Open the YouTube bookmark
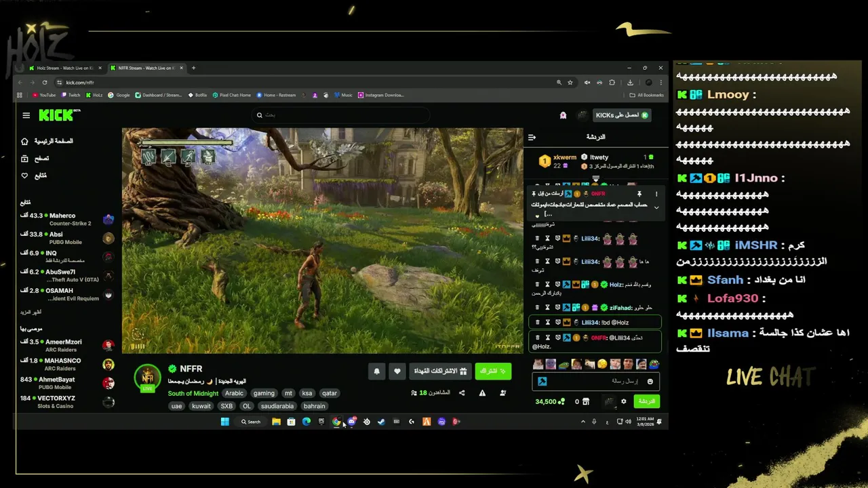This screenshot has height=488, width=868. pyautogui.click(x=44, y=95)
